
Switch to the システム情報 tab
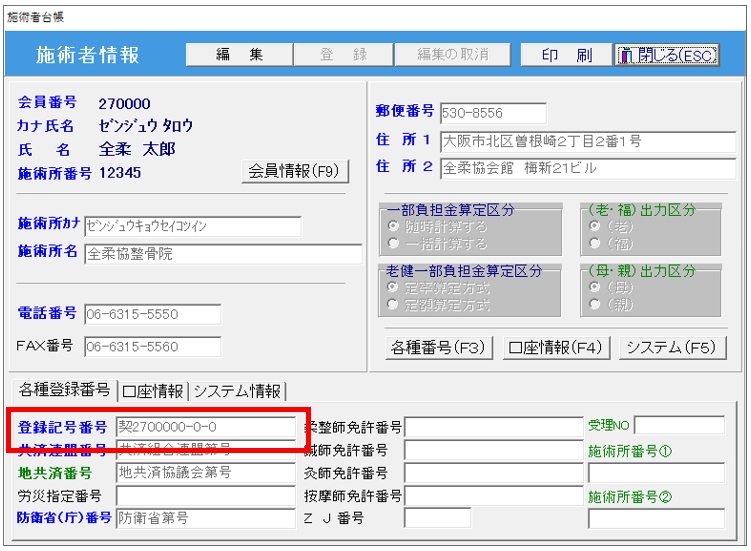click(x=238, y=390)
